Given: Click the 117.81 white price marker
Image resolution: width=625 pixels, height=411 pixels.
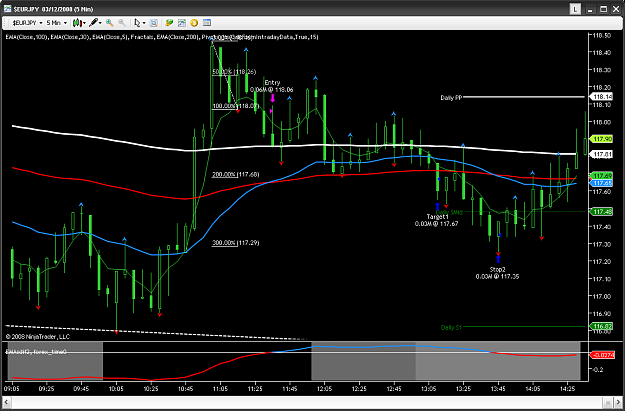Looking at the screenshot, I should (x=603, y=154).
